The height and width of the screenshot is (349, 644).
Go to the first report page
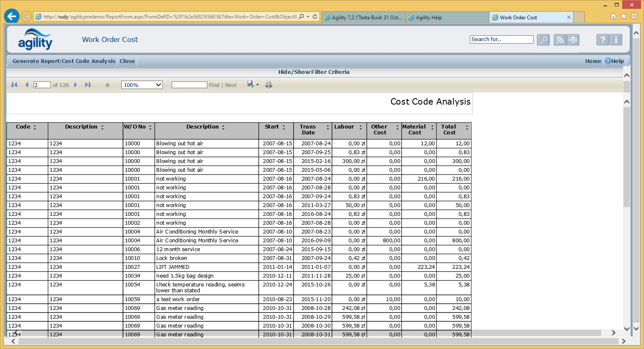14,85
